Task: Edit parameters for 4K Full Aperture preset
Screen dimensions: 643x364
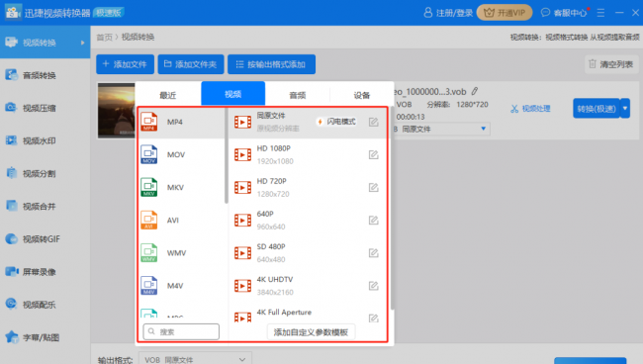Action: pos(373,318)
